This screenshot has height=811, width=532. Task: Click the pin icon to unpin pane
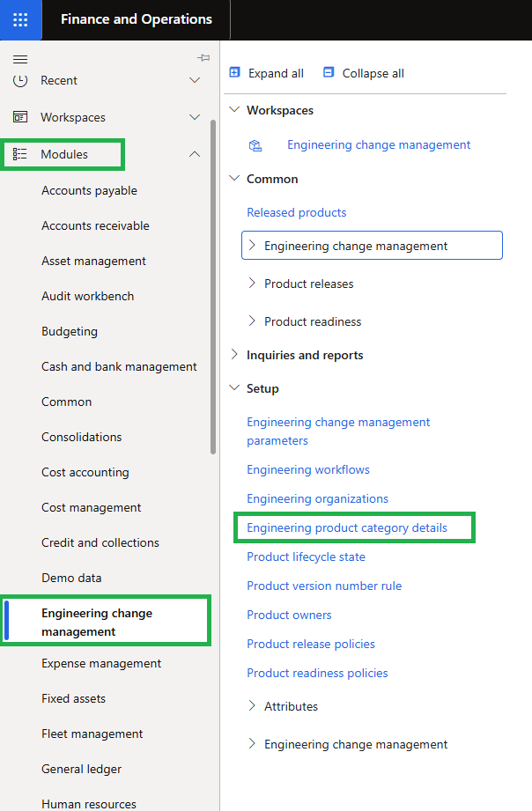pyautogui.click(x=203, y=56)
